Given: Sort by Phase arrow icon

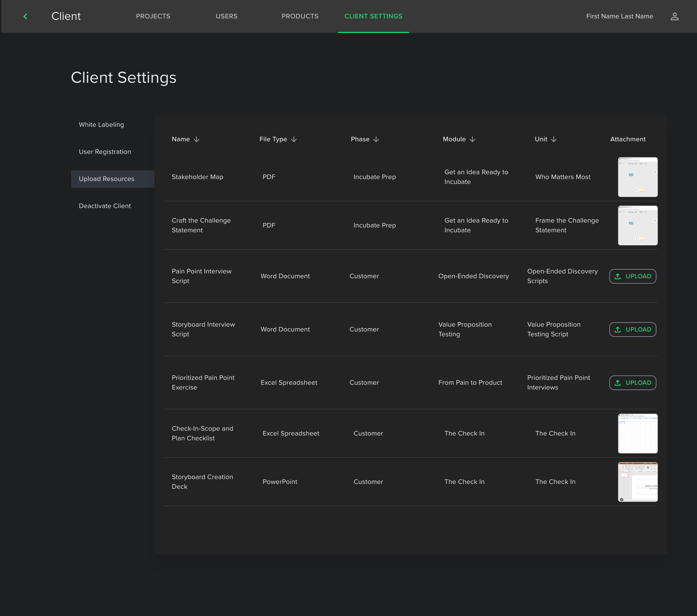Looking at the screenshot, I should coord(376,139).
